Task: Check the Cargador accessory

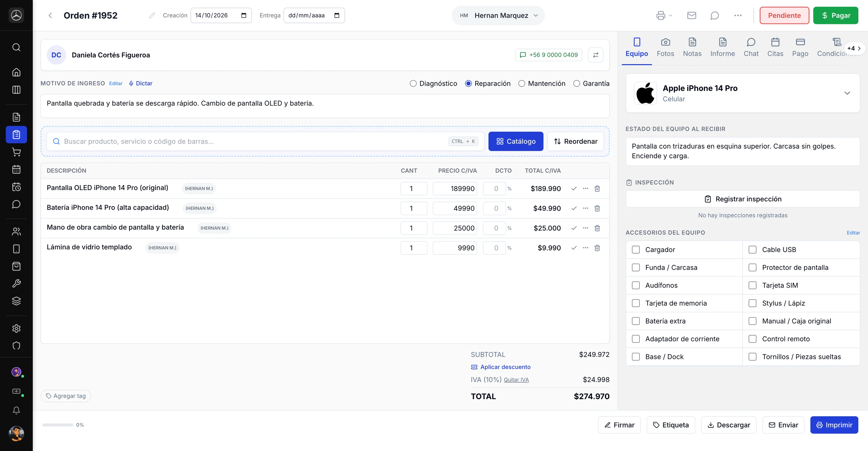Action: point(636,250)
